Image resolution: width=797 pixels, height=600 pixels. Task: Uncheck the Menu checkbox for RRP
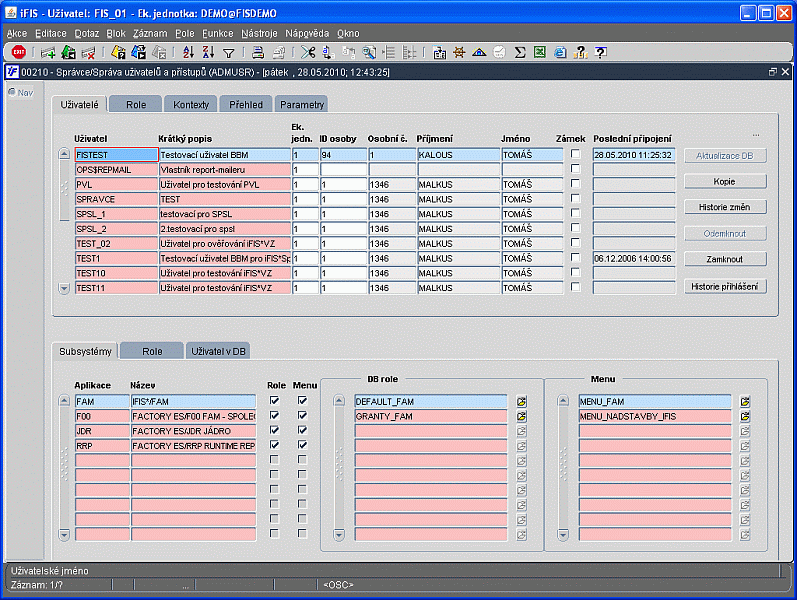302,445
